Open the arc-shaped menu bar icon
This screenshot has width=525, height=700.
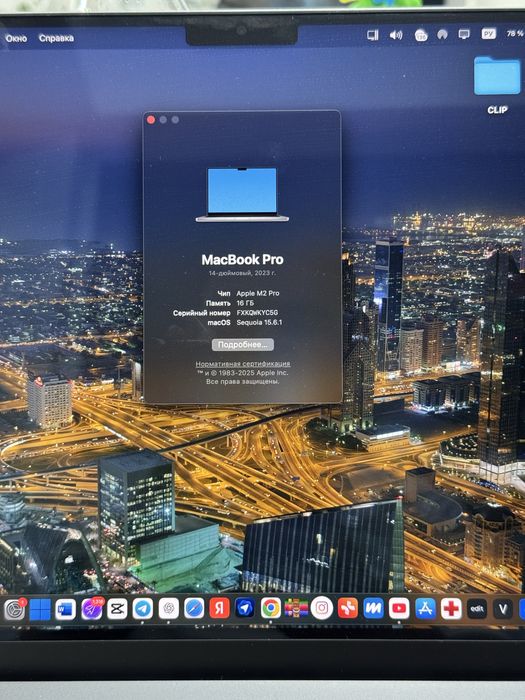coord(442,34)
